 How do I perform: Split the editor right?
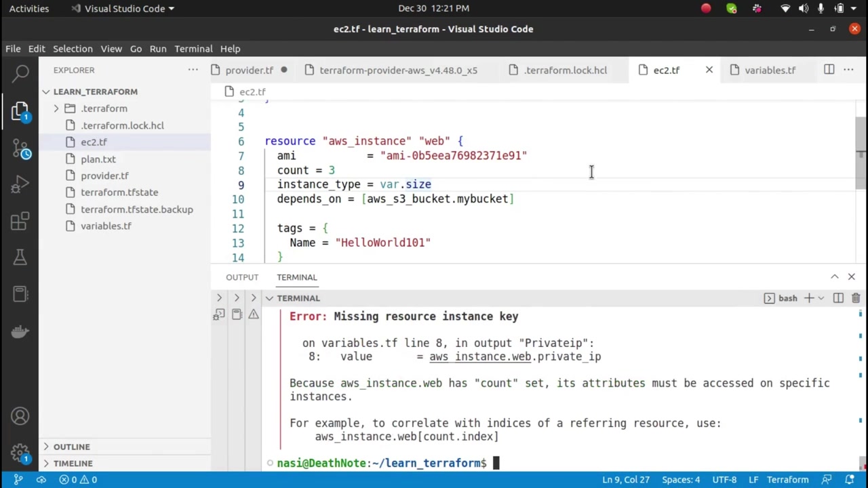tap(829, 70)
